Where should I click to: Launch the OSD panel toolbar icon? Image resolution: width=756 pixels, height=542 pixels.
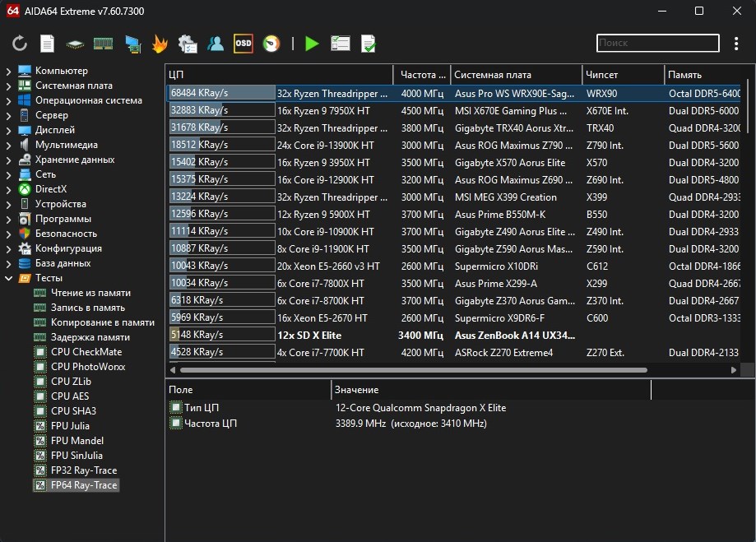(x=243, y=44)
